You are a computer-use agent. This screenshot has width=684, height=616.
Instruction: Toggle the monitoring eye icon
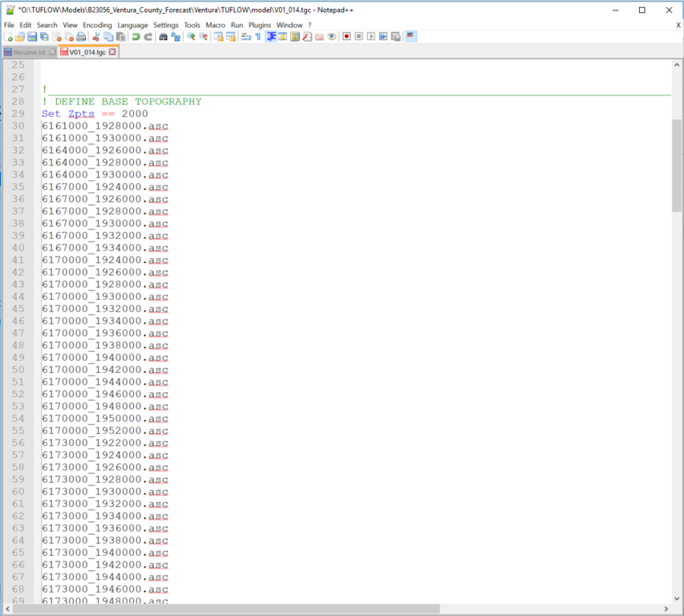click(331, 37)
